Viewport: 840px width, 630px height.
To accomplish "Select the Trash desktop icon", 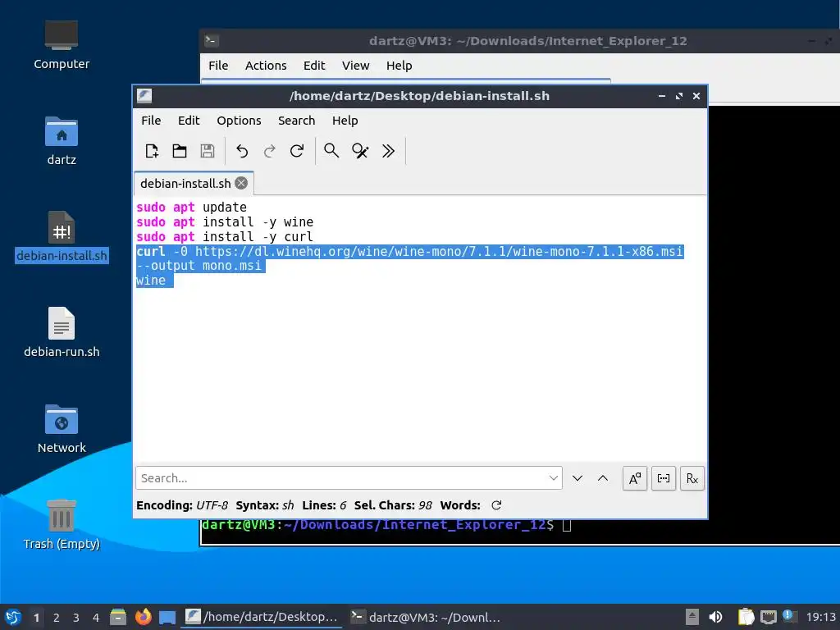I will [61, 524].
